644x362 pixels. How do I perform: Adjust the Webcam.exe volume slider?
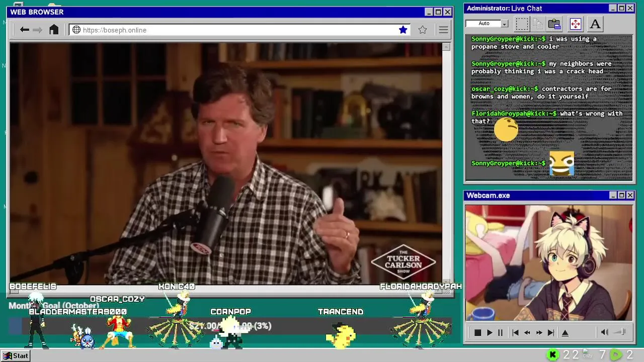tap(619, 332)
